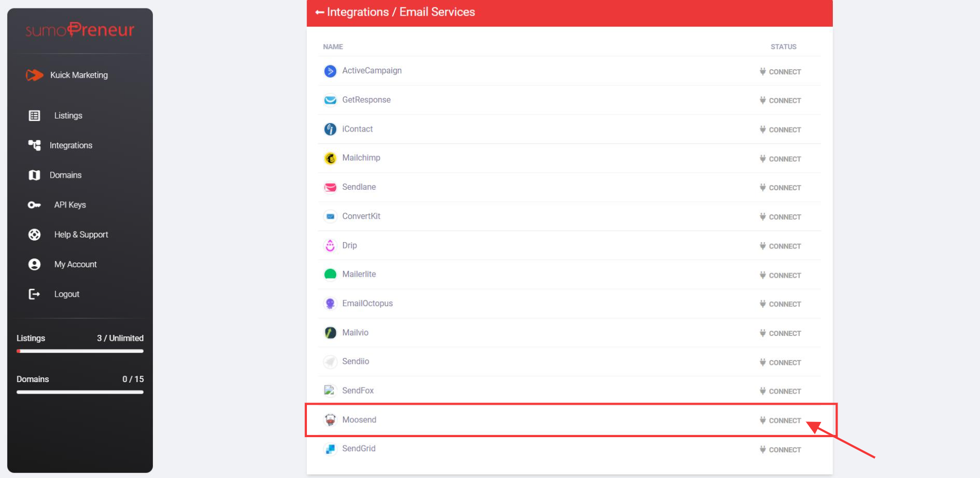This screenshot has width=980, height=478.
Task: Click the SendGrid logo icon
Action: click(x=330, y=449)
